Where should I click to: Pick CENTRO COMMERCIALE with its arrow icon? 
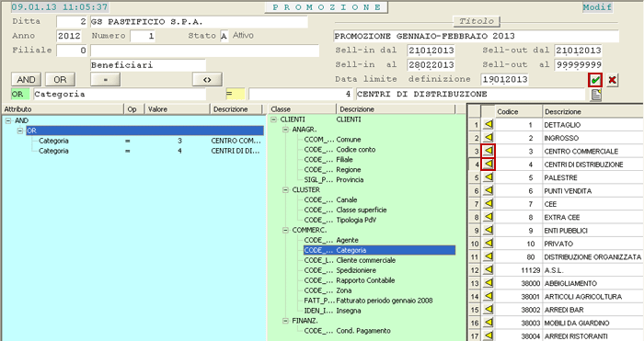click(x=488, y=151)
